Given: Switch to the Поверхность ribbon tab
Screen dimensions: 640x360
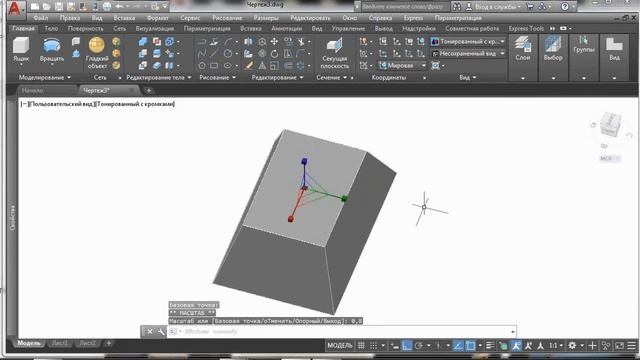Looking at the screenshot, I should tap(86, 29).
